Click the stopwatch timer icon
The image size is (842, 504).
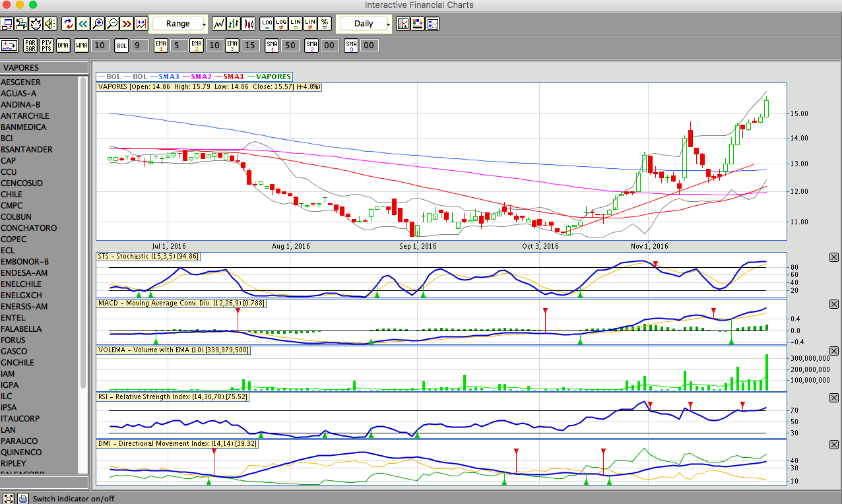click(x=36, y=24)
